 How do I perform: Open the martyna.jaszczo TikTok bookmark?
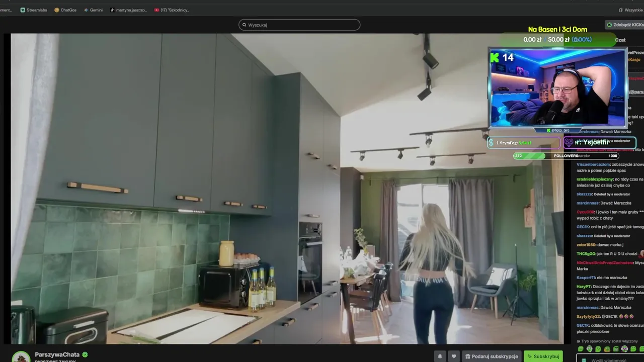coord(129,10)
